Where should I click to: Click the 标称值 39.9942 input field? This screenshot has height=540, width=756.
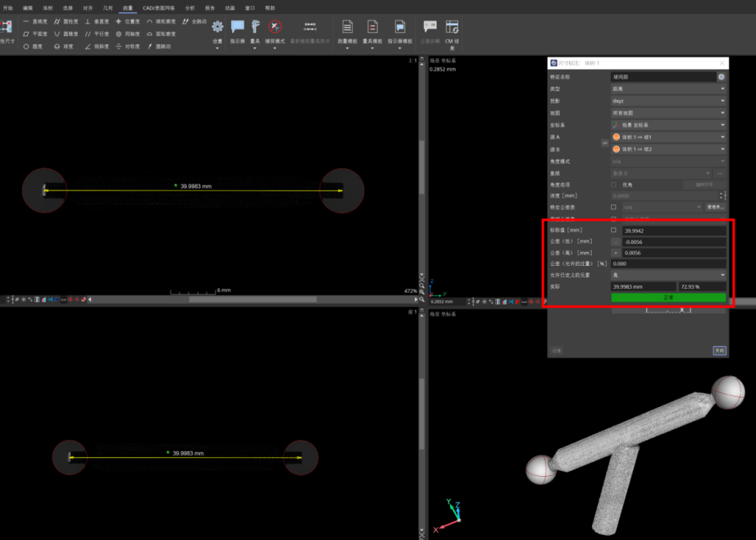(674, 231)
